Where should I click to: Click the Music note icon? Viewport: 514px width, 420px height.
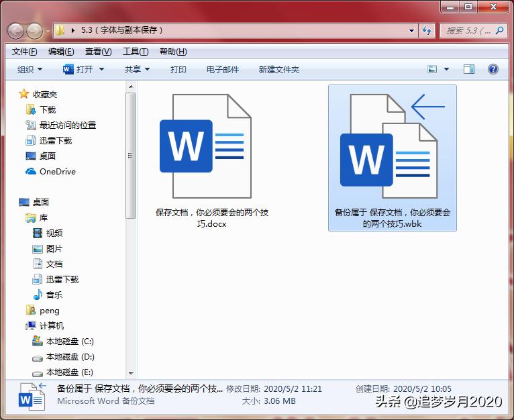coord(38,295)
